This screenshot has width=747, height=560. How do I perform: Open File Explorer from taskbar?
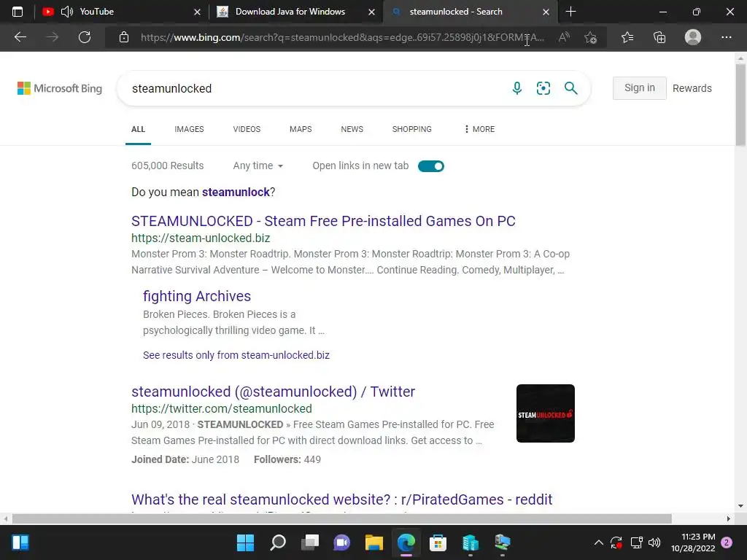(374, 542)
